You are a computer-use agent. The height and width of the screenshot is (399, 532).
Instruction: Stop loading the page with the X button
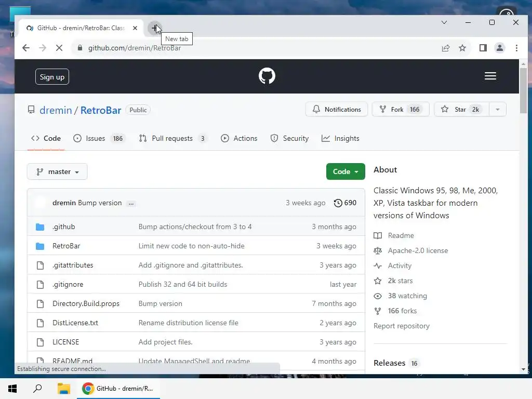(59, 48)
